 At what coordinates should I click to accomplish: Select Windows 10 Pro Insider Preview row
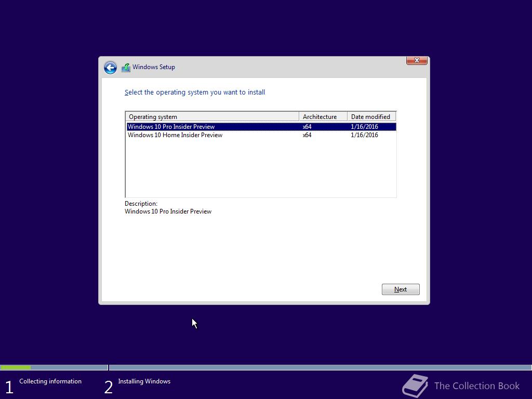[x=261, y=127]
